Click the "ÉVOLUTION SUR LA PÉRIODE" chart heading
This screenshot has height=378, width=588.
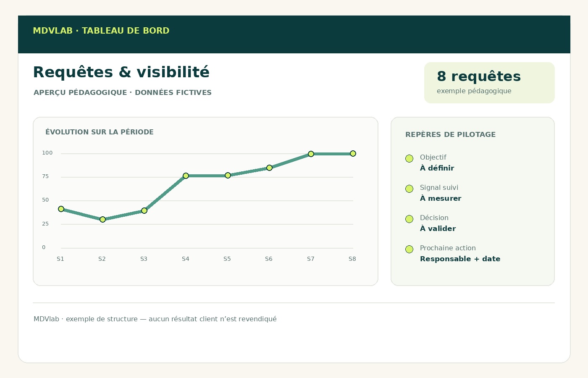100,132
